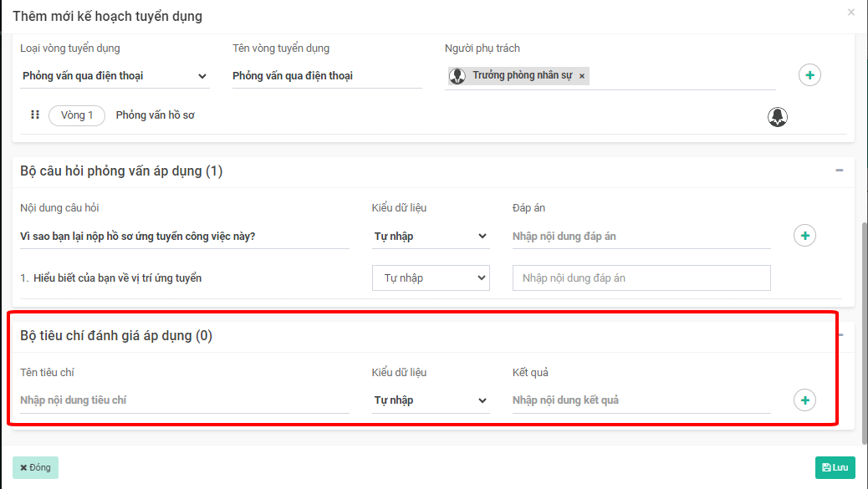Collapse the Bộ câu hỏi phỏng vấn section
The width and height of the screenshot is (868, 489).
(x=839, y=171)
